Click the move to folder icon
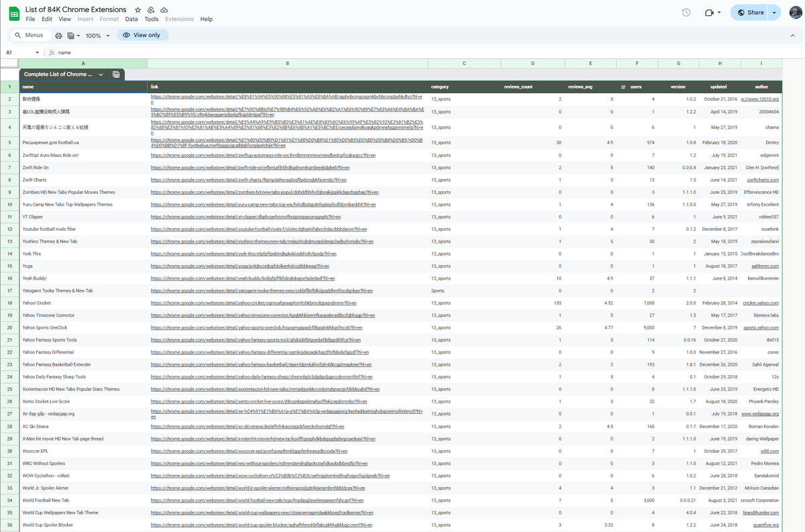This screenshot has width=805, height=532. point(151,10)
